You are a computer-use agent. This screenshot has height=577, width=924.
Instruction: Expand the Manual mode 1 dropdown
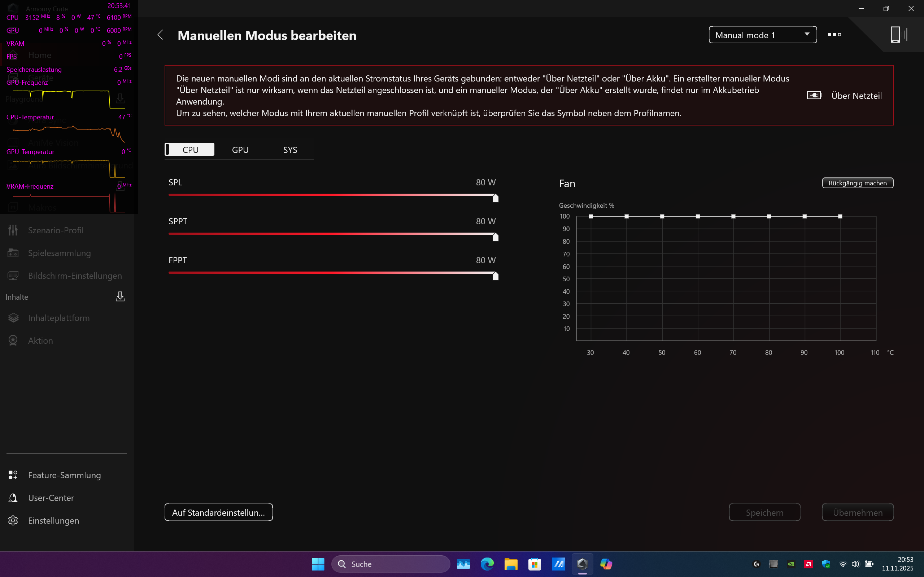click(763, 35)
